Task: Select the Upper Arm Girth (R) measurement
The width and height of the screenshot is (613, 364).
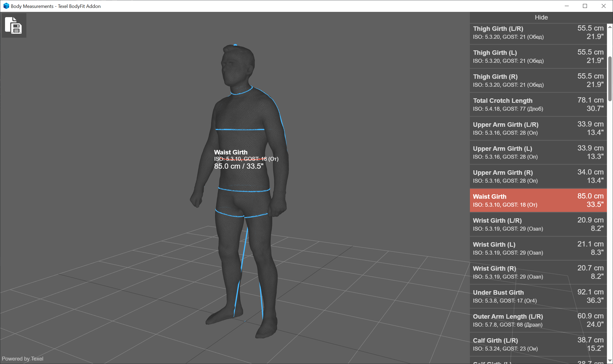Action: click(538, 176)
